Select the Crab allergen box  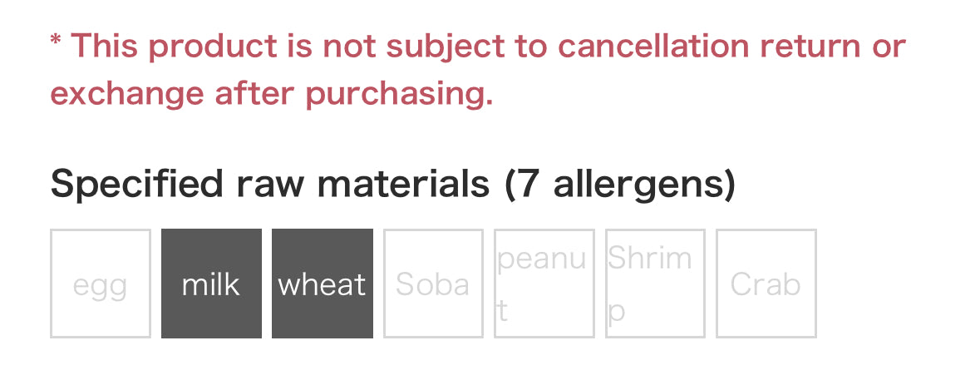[766, 284]
